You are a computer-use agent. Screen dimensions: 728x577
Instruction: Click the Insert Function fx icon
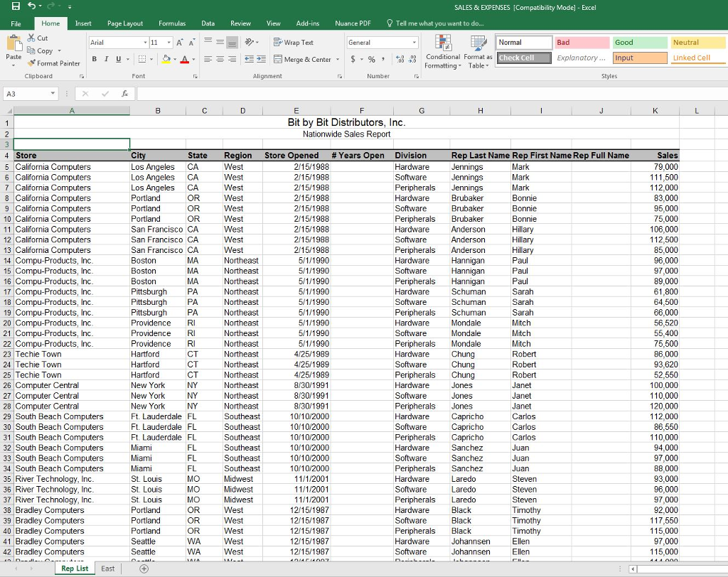[125, 94]
